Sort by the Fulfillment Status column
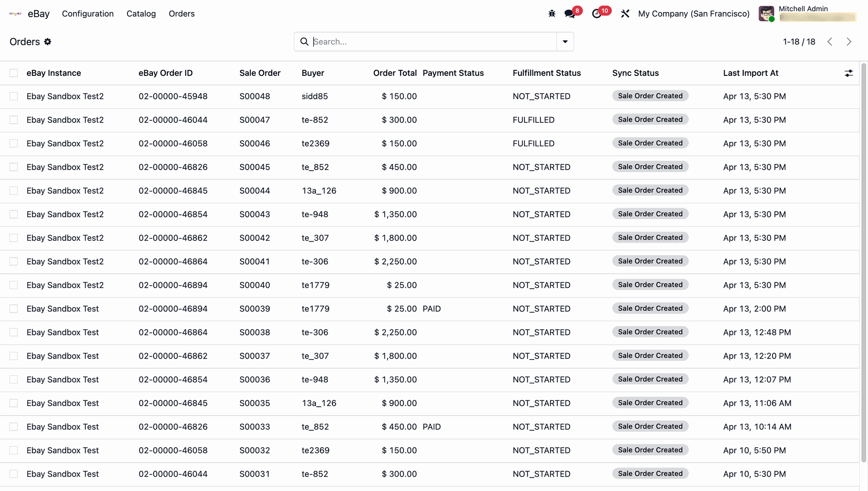 (547, 73)
